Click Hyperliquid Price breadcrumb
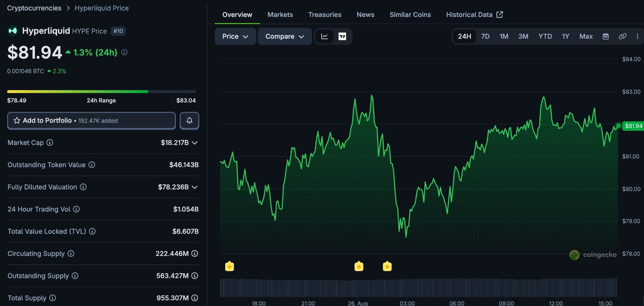 pos(102,8)
